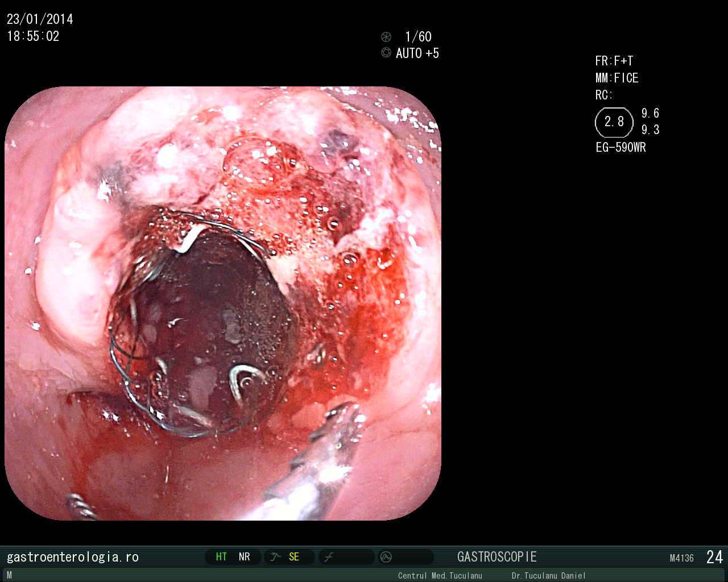Toggle the green HT indicator

tap(221, 557)
